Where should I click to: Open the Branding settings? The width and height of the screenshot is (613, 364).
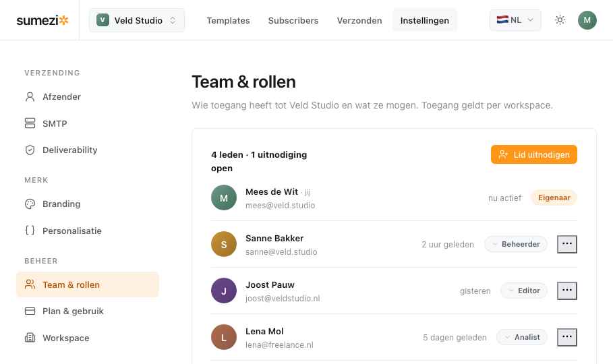(x=88, y=204)
